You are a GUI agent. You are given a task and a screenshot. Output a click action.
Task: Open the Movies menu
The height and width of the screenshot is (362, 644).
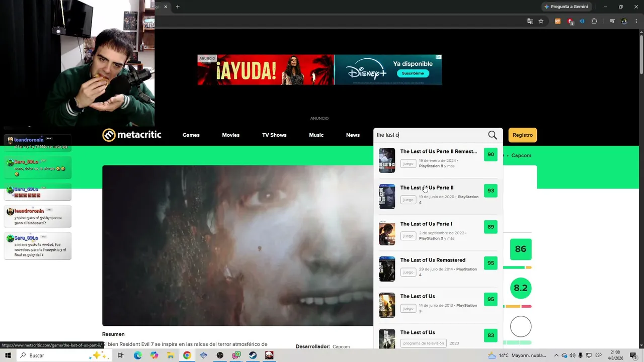pos(231,135)
